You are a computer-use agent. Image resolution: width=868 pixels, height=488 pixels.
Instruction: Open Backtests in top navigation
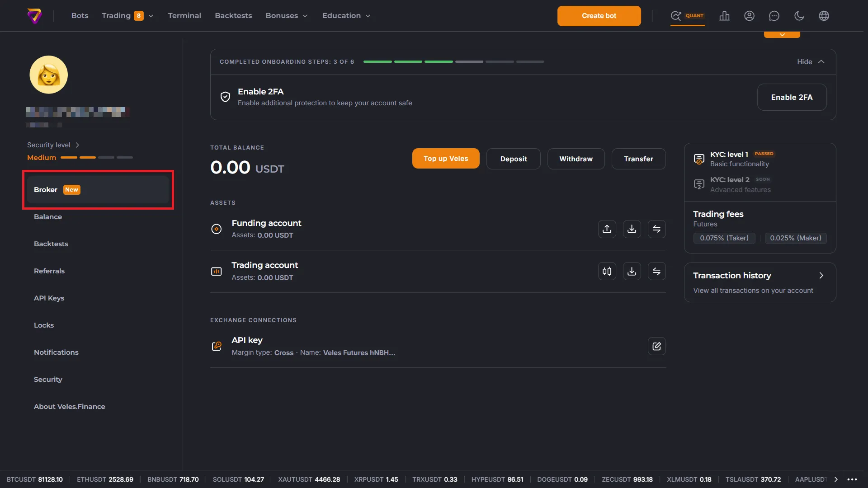(x=233, y=16)
